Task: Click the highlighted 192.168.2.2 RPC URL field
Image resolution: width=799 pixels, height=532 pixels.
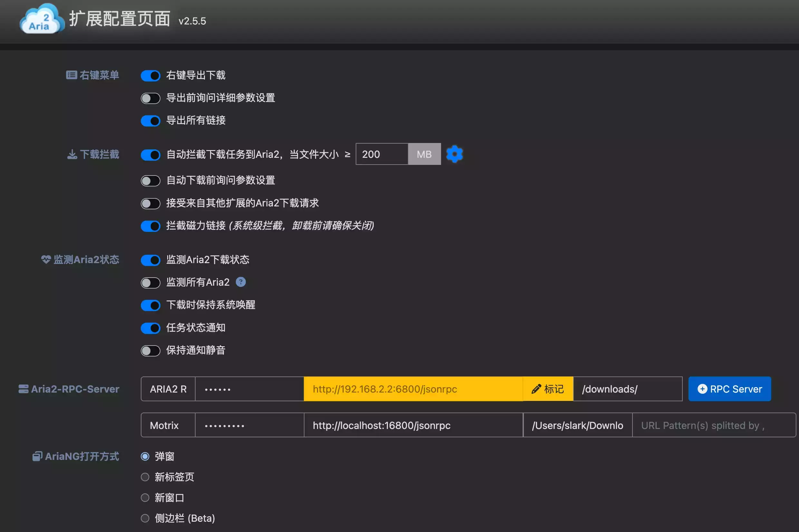Action: [x=413, y=389]
